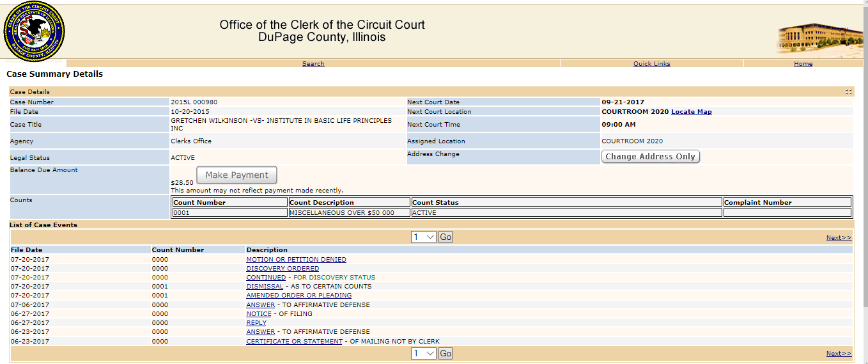Viewport: 868px width, 364px height.
Task: Click the Count Description column header
Action: [322, 203]
